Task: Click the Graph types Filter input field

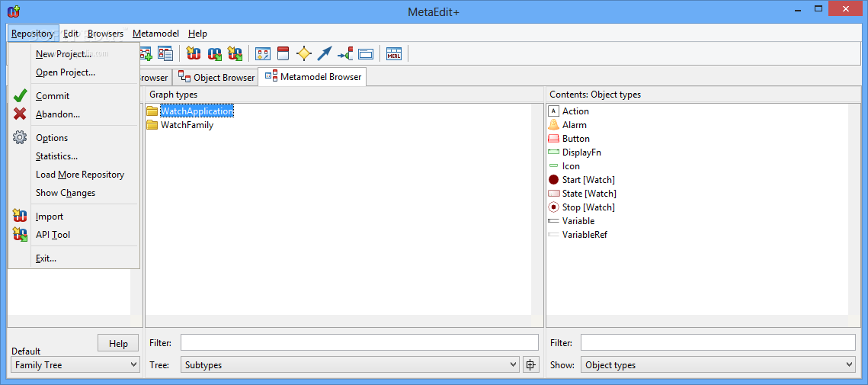Action: click(x=359, y=342)
